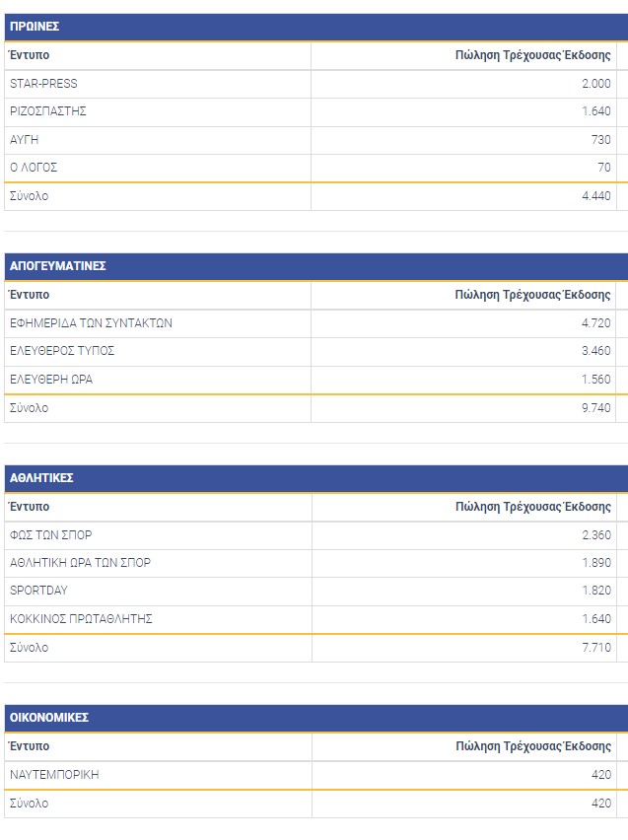Select the ΑΠΟΓΕΥΜΑΤΙΝΕΣ section header bar

pyautogui.click(x=58, y=266)
